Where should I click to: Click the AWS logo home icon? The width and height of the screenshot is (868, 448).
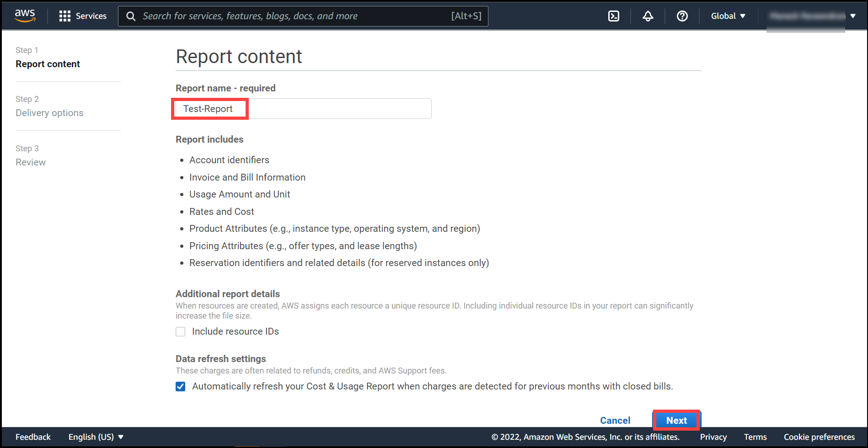[x=25, y=16]
